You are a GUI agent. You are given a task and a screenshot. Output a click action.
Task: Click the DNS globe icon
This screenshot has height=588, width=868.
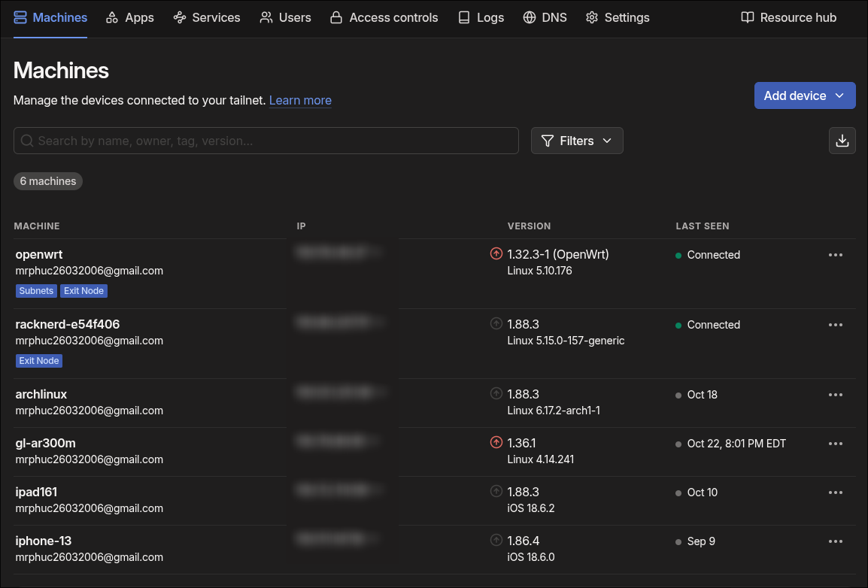[x=530, y=18]
